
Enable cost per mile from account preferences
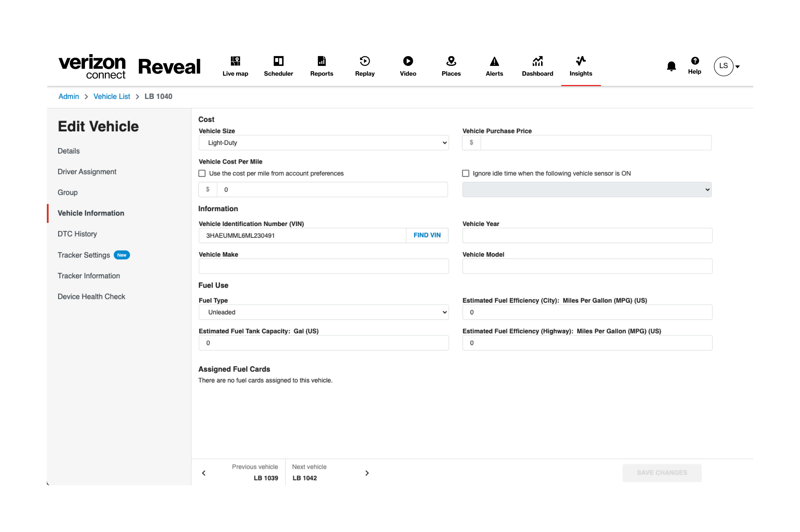[202, 173]
